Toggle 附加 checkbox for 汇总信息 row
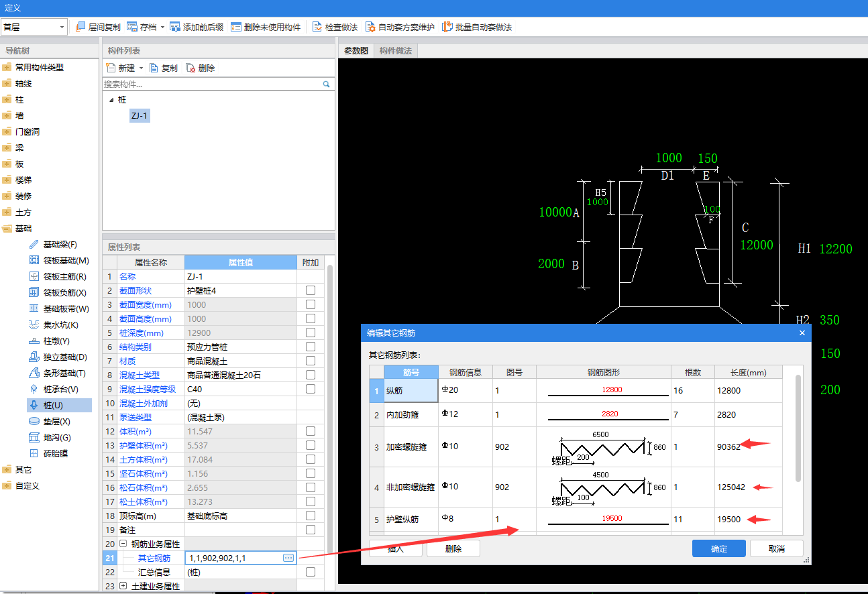Screen dimensions: 868x594 [311, 572]
